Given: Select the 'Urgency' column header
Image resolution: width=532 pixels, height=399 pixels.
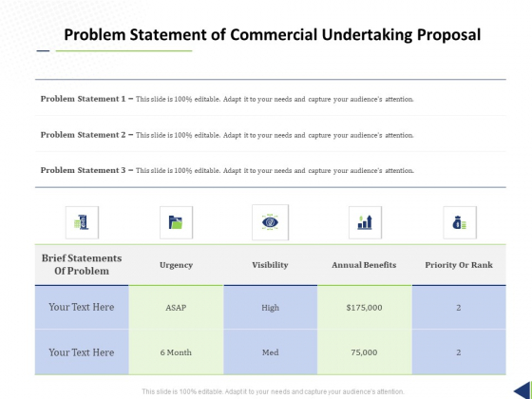Looking at the screenshot, I should coord(176,265).
